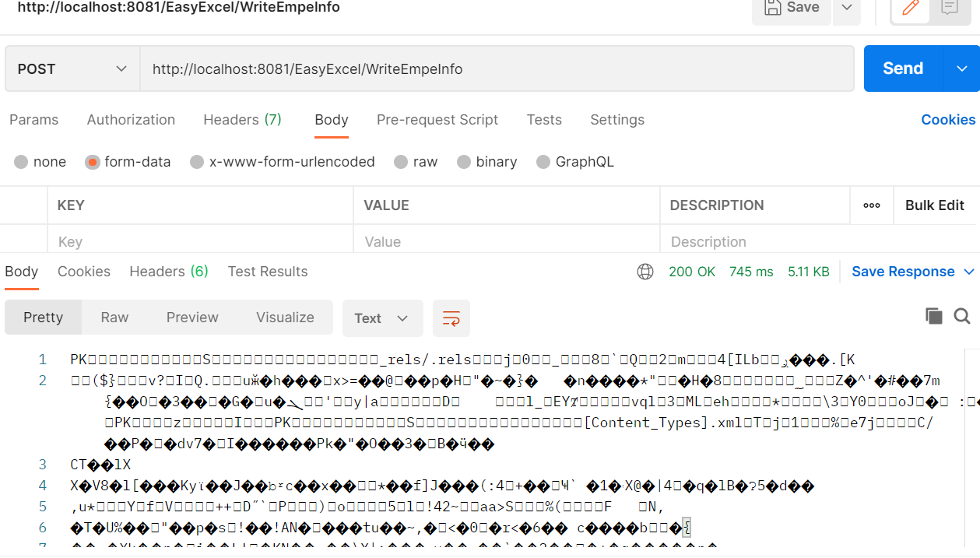The image size is (980, 558).
Task: Select the none body type radio
Action: (21, 162)
